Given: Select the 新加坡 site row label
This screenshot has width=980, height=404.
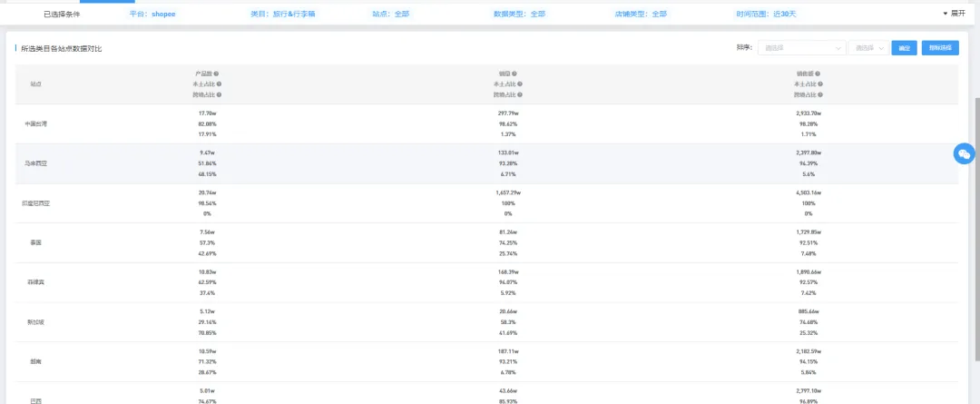Looking at the screenshot, I should 35,322.
